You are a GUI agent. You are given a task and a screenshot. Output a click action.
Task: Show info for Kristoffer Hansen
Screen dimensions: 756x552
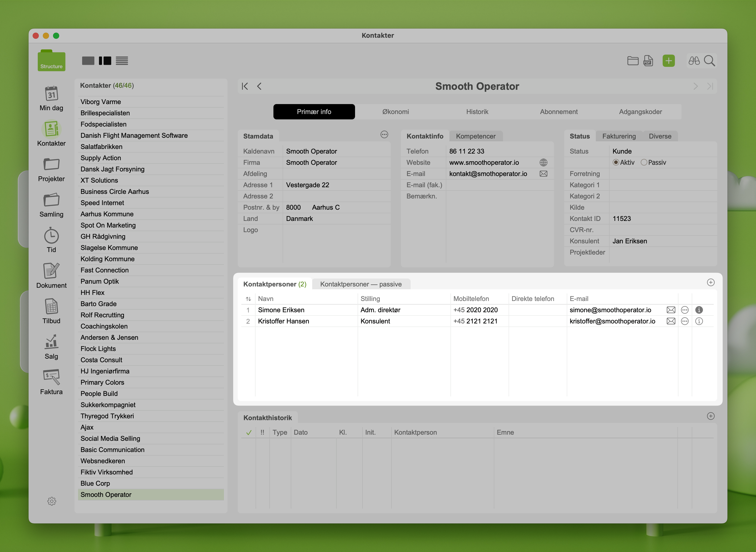click(699, 321)
